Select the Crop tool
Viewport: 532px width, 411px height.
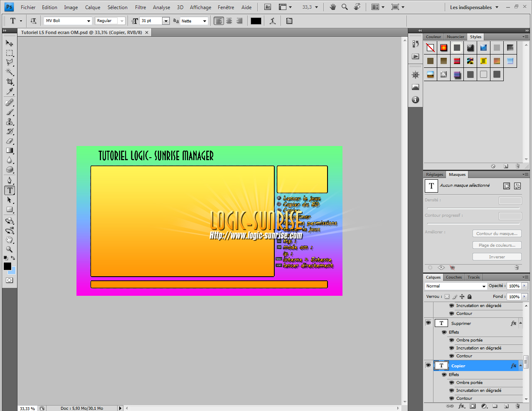pyautogui.click(x=10, y=82)
